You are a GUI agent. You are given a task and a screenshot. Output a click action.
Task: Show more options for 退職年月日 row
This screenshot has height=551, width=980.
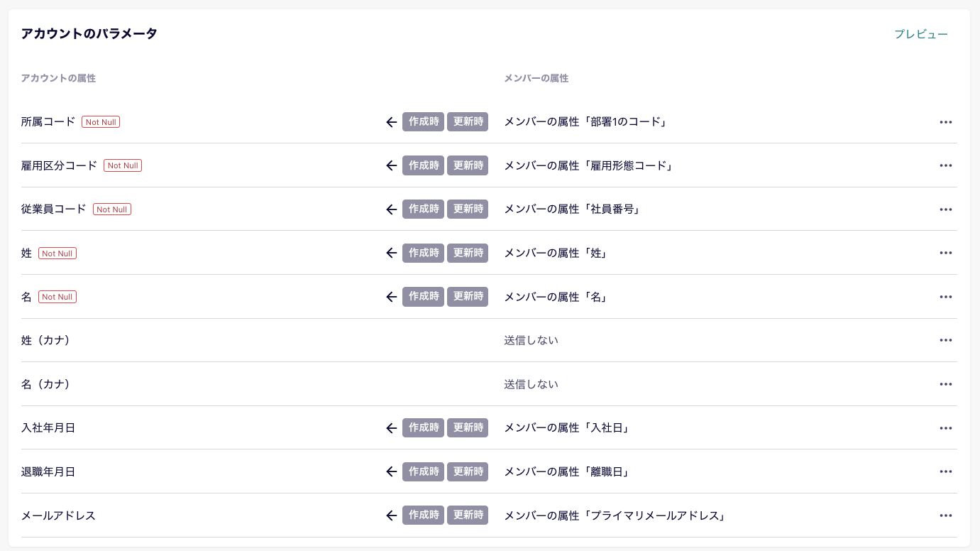tap(945, 471)
